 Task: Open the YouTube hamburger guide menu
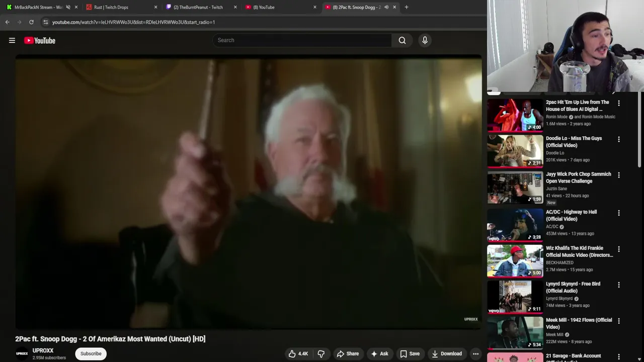click(12, 40)
